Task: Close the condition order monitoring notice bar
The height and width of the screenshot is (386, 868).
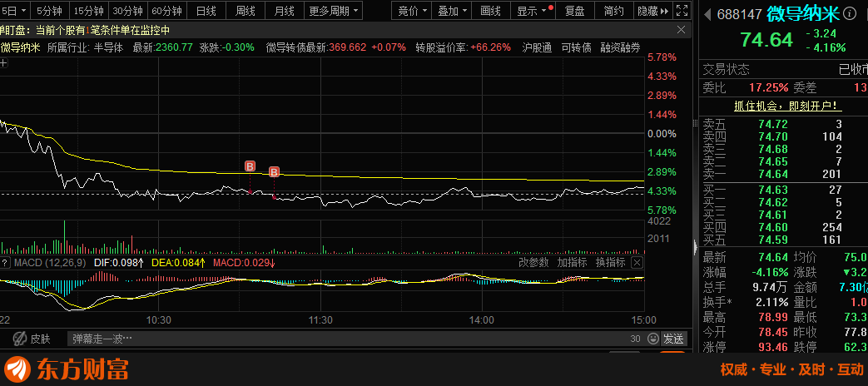Action: (x=682, y=30)
